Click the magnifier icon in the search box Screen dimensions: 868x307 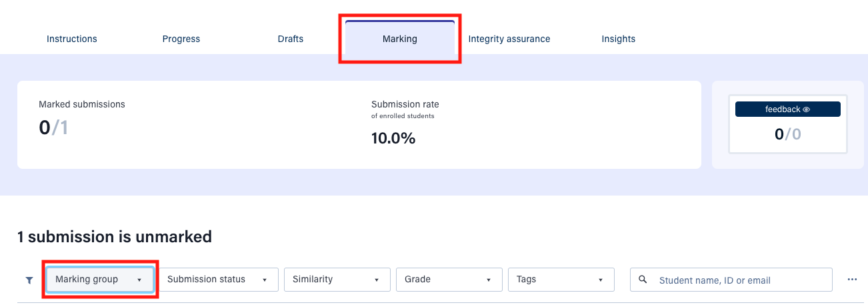(x=643, y=280)
